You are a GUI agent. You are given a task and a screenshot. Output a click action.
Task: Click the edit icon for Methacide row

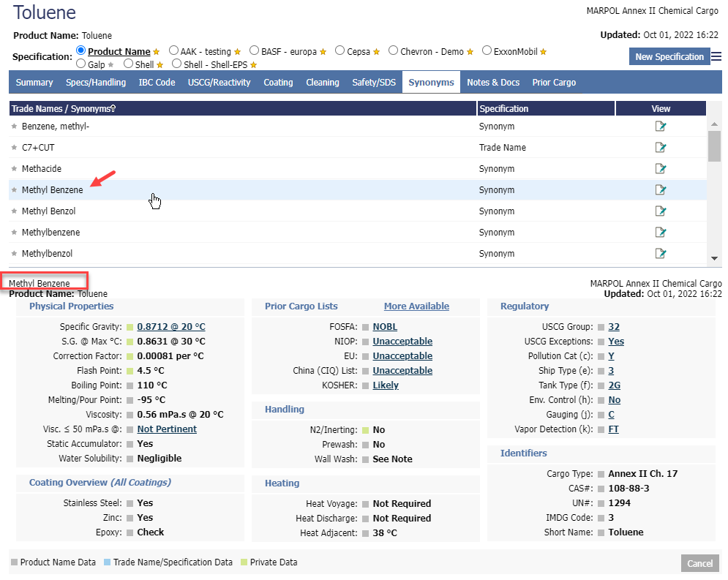[661, 169]
